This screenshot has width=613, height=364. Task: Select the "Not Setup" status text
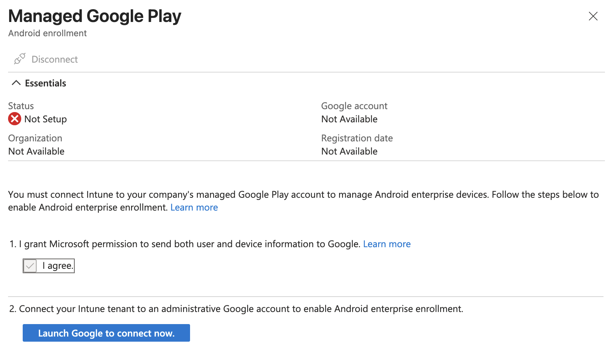coord(45,119)
